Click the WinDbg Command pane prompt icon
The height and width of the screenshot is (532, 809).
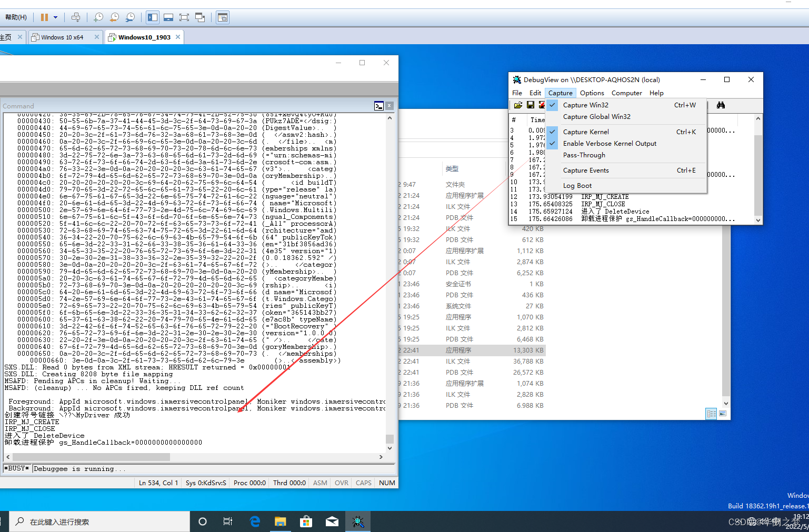pos(378,106)
